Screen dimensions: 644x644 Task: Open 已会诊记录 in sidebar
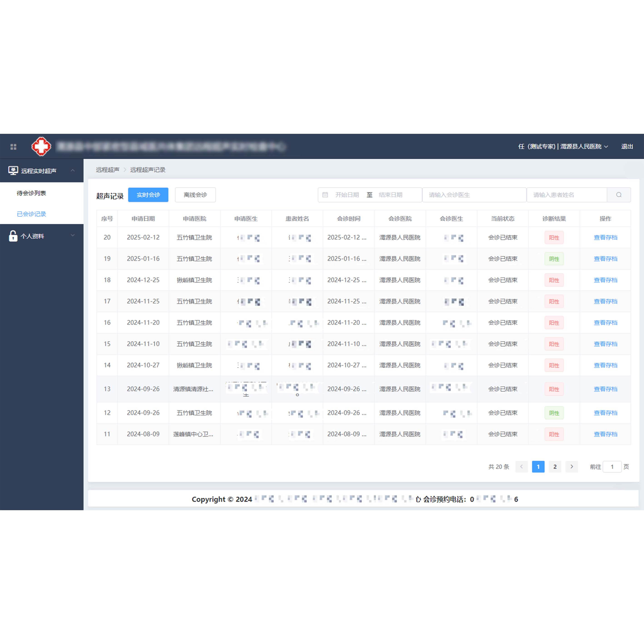31,214
